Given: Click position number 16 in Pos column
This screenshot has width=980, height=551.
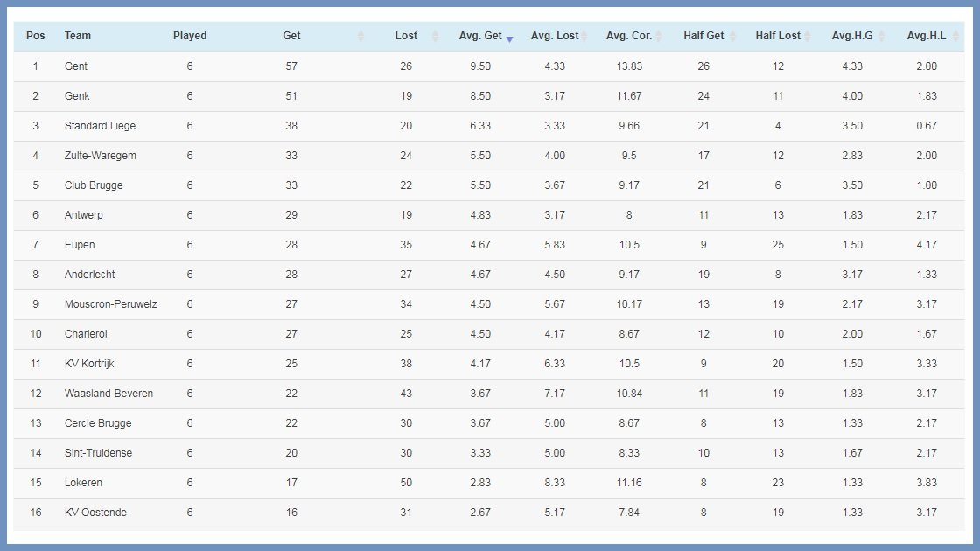Looking at the screenshot, I should [36, 513].
